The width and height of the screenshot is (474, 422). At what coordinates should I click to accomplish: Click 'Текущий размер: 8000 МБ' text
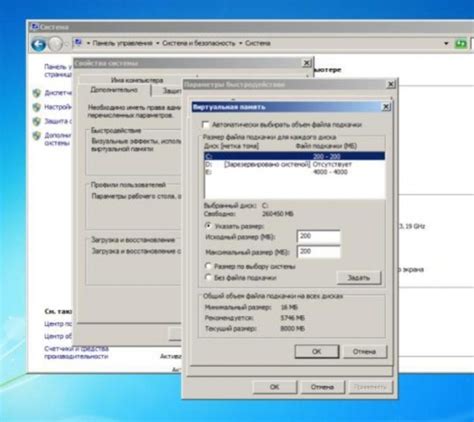click(255, 329)
